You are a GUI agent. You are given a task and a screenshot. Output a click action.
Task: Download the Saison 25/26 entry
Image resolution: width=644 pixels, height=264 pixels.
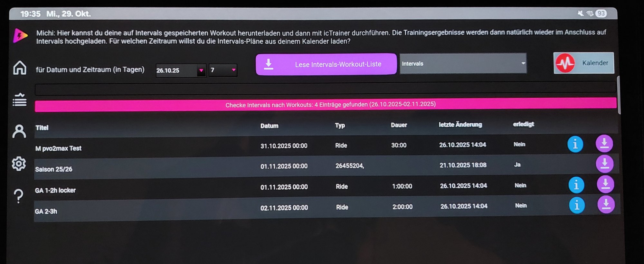(604, 164)
